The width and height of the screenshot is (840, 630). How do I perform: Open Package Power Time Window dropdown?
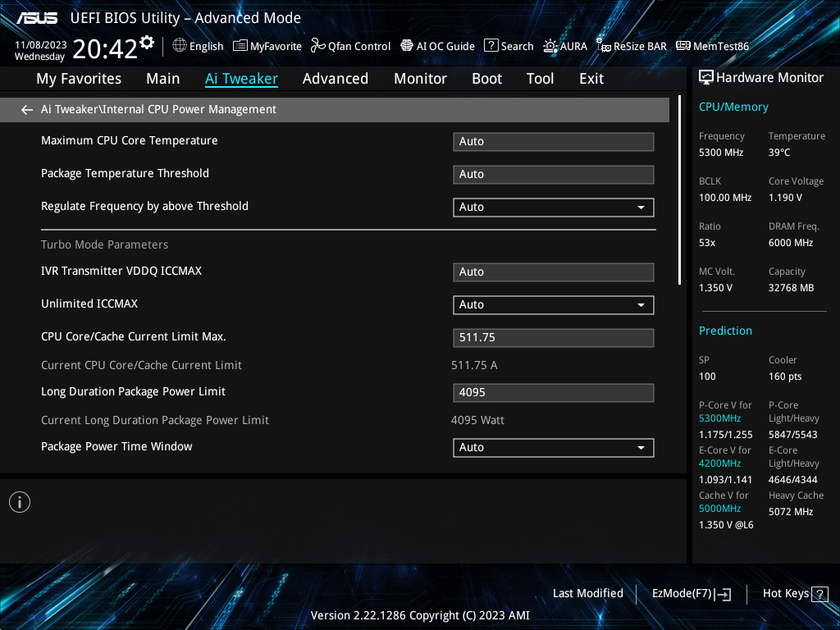(x=554, y=448)
